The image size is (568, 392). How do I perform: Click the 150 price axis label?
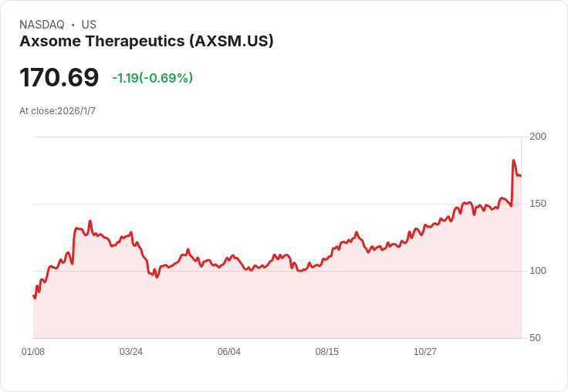pyautogui.click(x=538, y=204)
